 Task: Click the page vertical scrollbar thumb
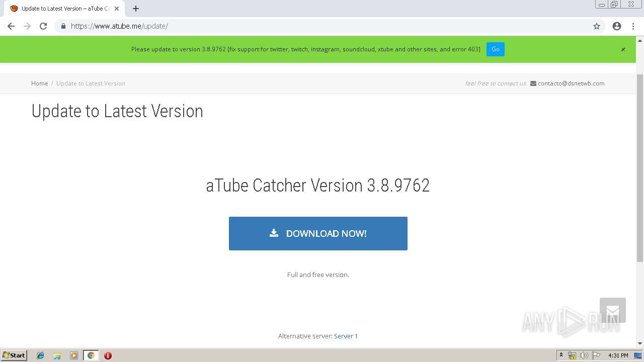click(640, 167)
